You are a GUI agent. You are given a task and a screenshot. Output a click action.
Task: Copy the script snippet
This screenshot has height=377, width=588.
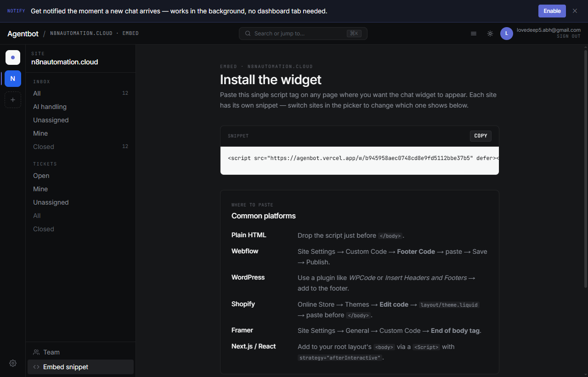481,136
